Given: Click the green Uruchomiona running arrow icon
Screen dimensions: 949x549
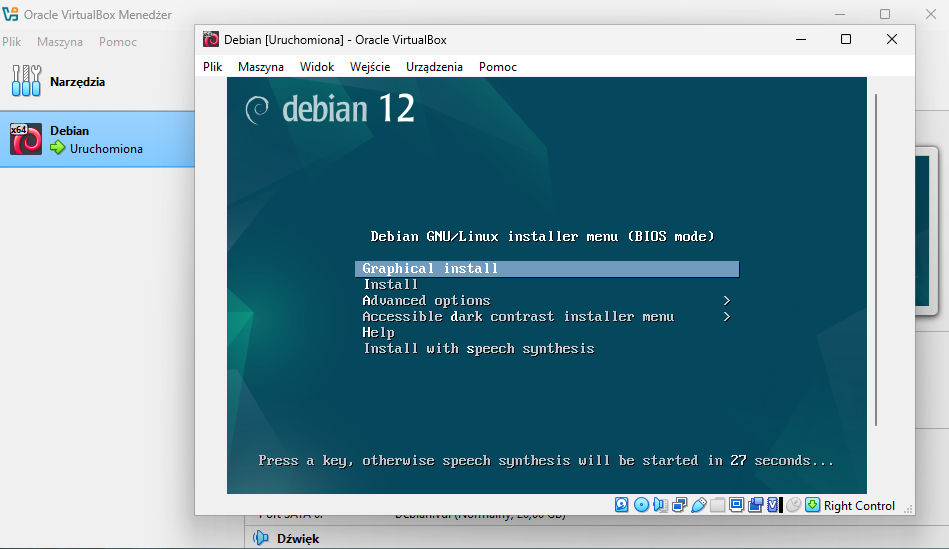Looking at the screenshot, I should point(57,148).
